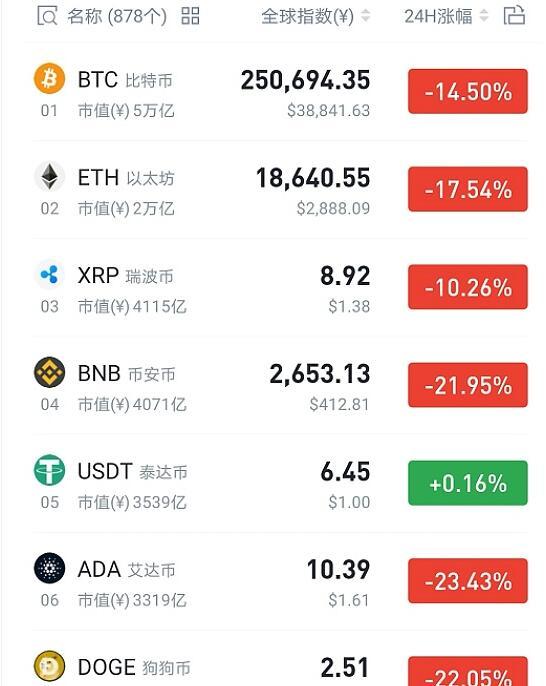Sort by 全球指数(¥) arrow toggle
The width and height of the screenshot is (546, 686).
click(366, 16)
